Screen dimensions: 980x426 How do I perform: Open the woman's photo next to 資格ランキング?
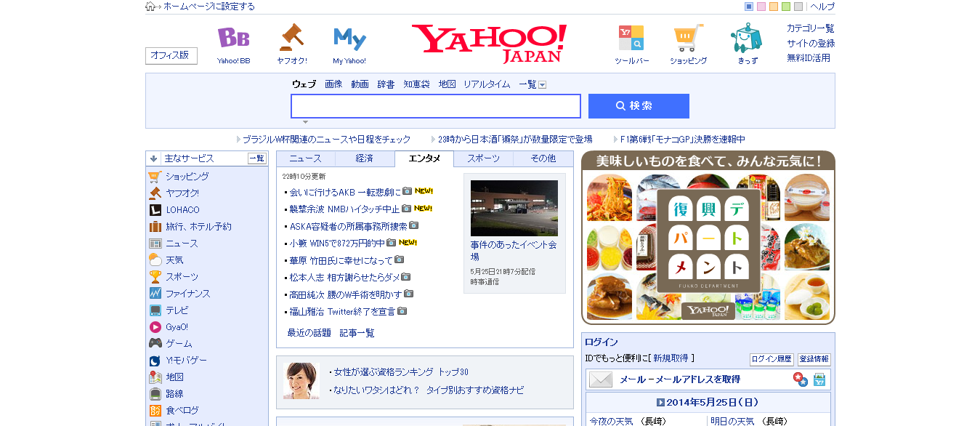point(301,381)
